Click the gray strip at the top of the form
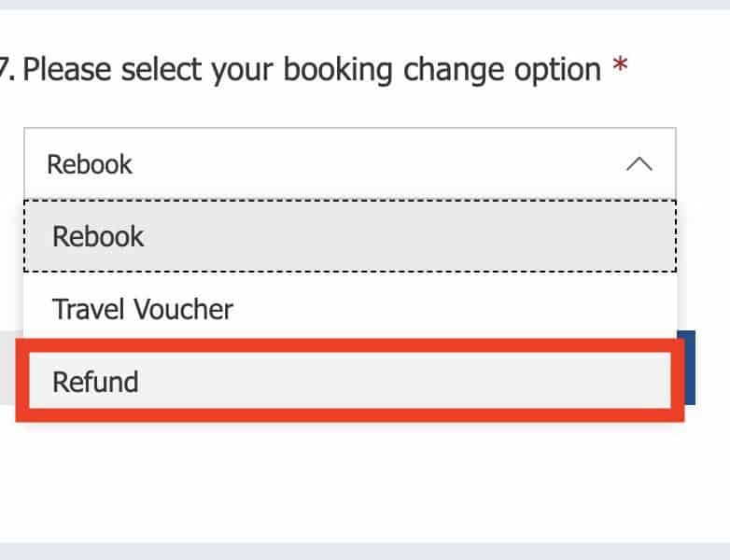Image resolution: width=730 pixels, height=560 pixels. pos(365,4)
